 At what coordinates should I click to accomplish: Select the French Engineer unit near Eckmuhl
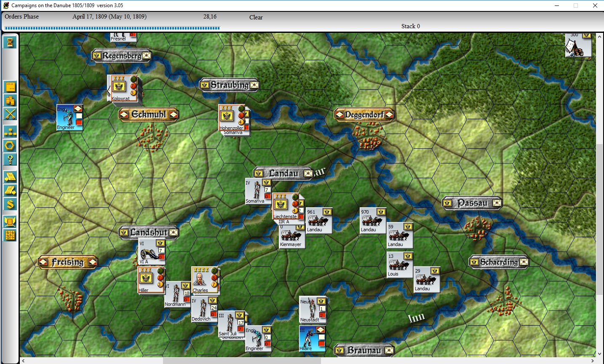pyautogui.click(x=70, y=118)
